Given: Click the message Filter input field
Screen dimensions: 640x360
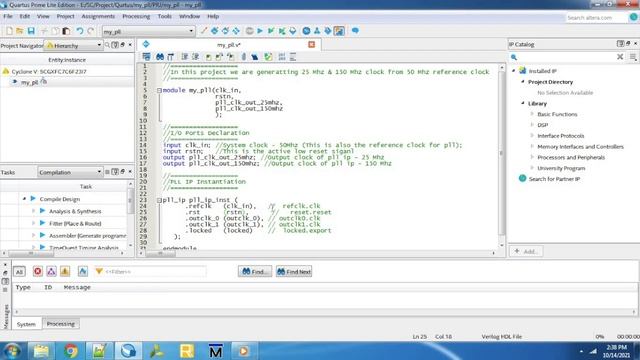Looking at the screenshot, I should 155,271.
